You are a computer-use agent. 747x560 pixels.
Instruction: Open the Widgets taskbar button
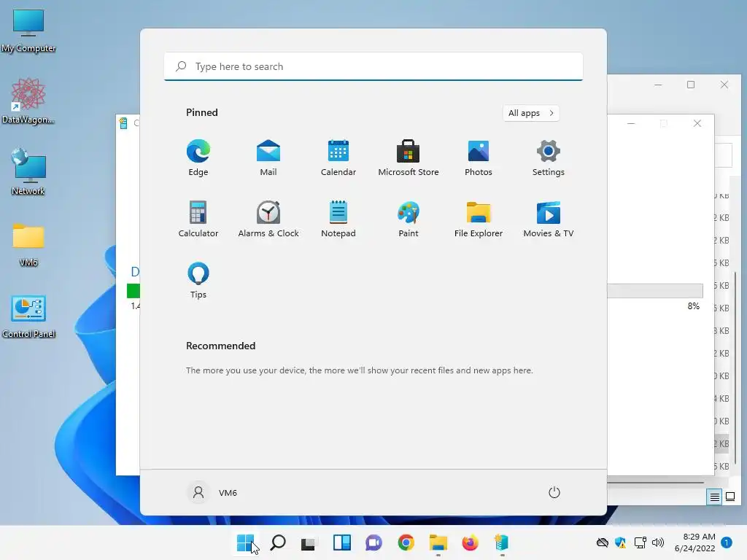pyautogui.click(x=342, y=542)
